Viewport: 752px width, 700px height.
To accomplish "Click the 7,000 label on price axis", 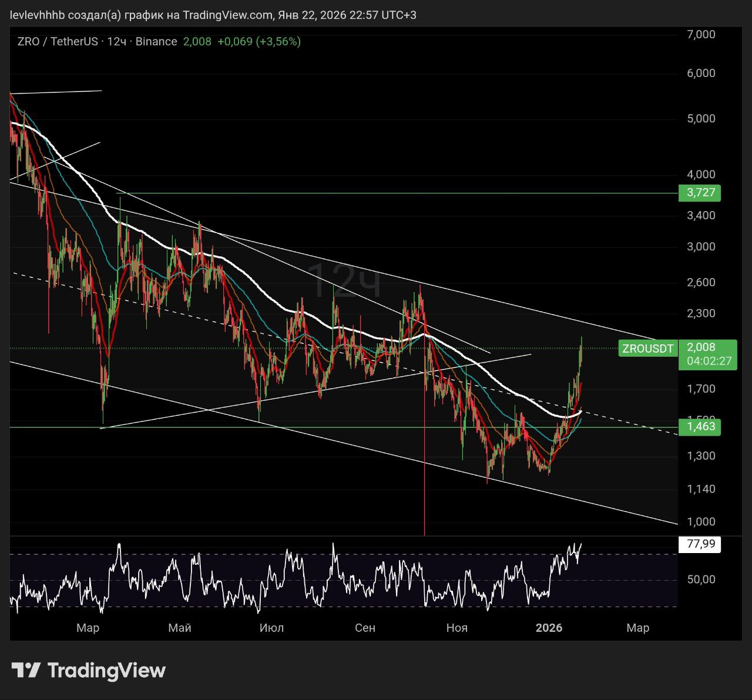I will (701, 35).
